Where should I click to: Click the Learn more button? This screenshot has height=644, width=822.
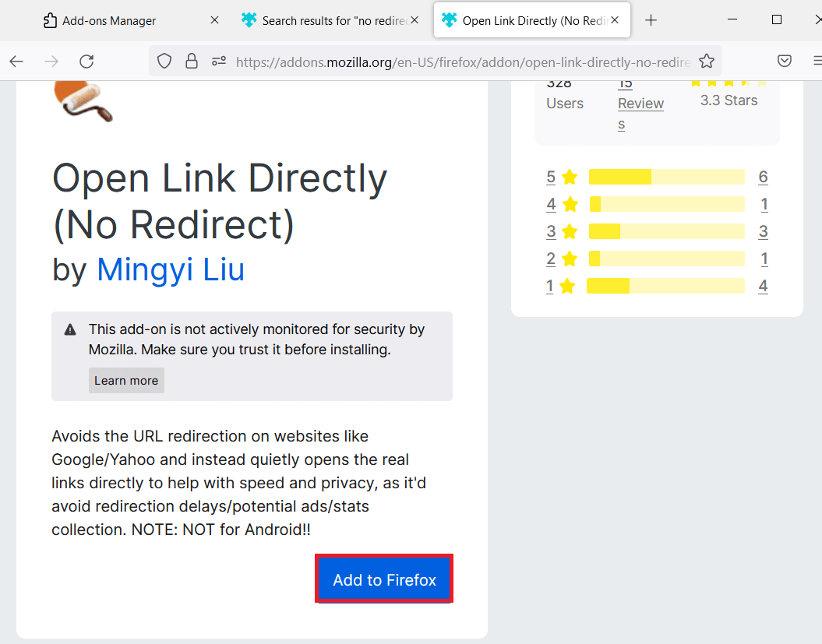pos(125,381)
